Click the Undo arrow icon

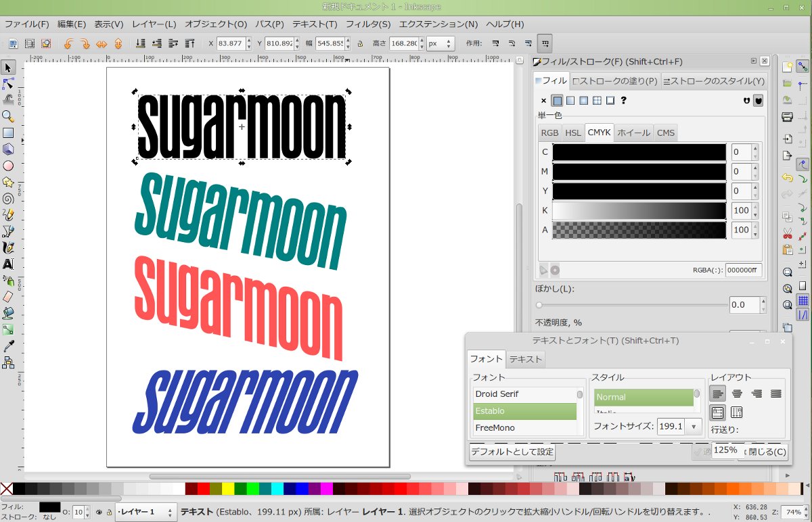787,178
